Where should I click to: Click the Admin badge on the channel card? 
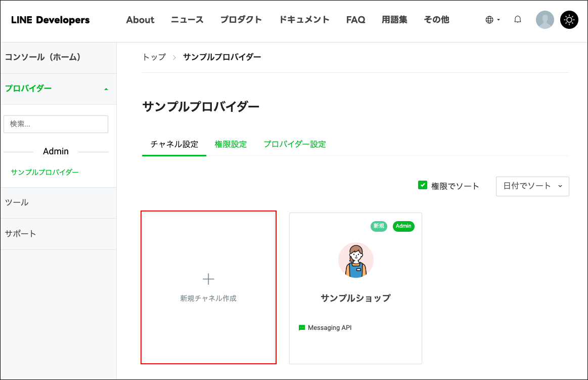click(403, 226)
